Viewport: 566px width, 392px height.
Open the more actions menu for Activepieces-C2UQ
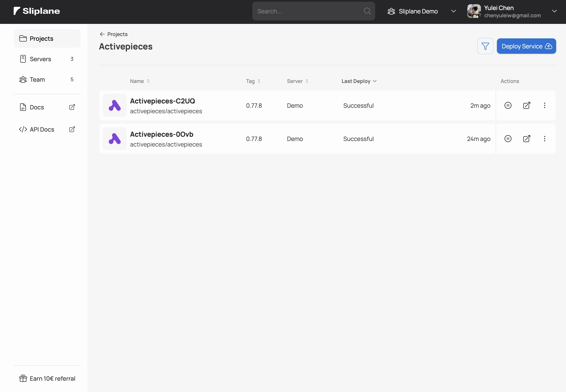pyautogui.click(x=545, y=105)
